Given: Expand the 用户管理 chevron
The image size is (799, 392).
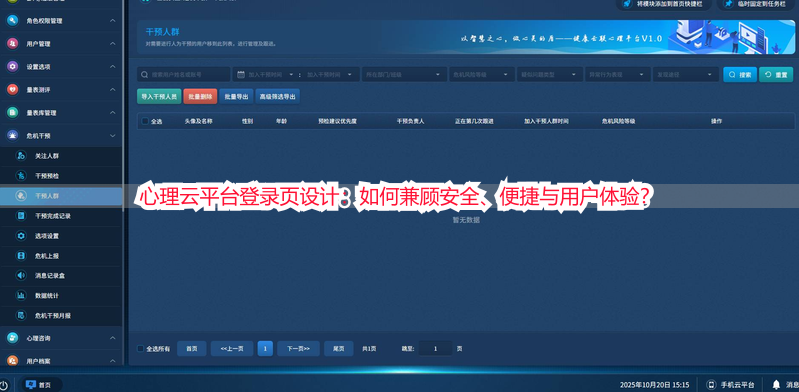Looking at the screenshot, I should pos(113,44).
